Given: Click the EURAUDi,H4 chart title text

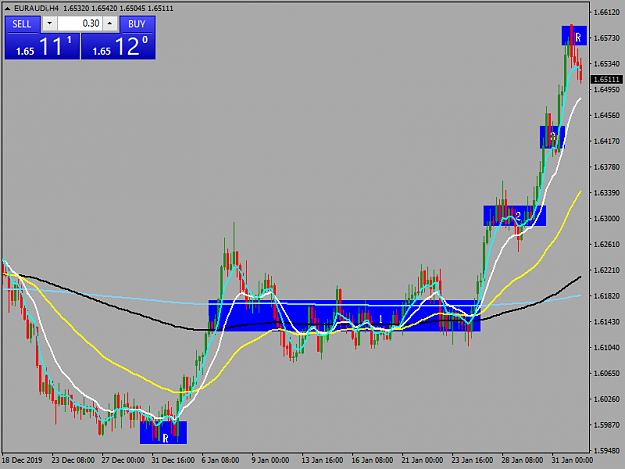Looking at the screenshot, I should click(37, 8).
